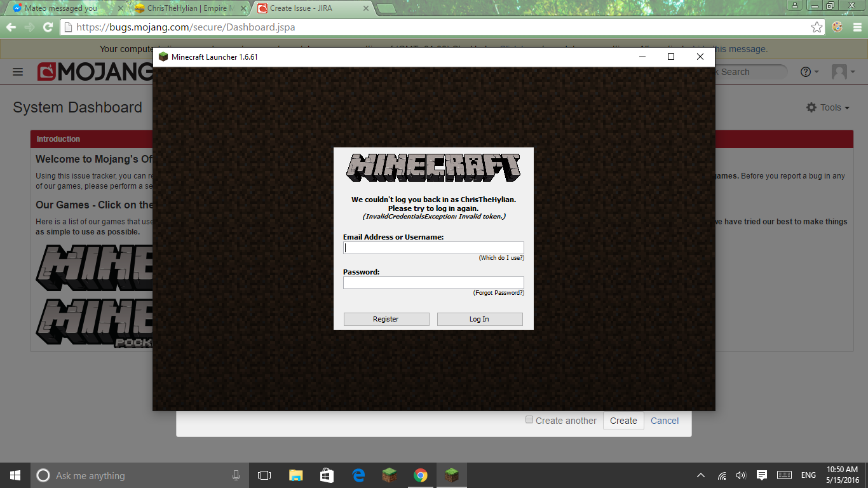Open the JIRA user avatar dropdown

pyautogui.click(x=843, y=72)
